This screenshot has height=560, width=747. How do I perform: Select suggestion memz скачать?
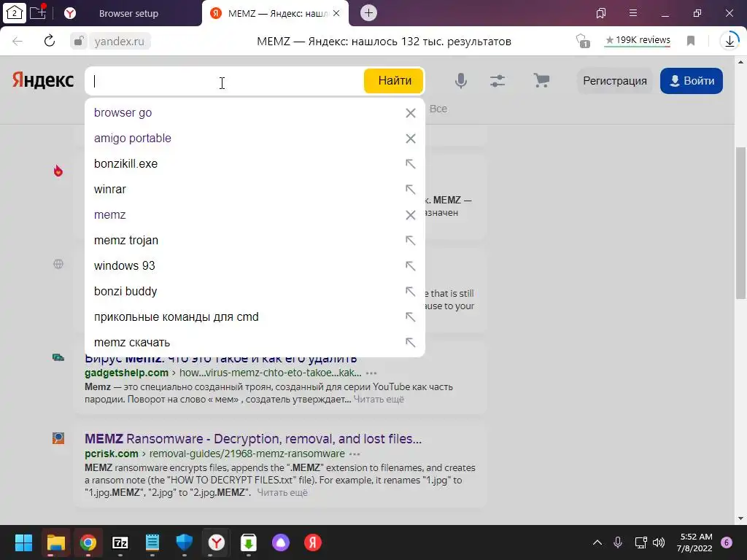pyautogui.click(x=132, y=343)
